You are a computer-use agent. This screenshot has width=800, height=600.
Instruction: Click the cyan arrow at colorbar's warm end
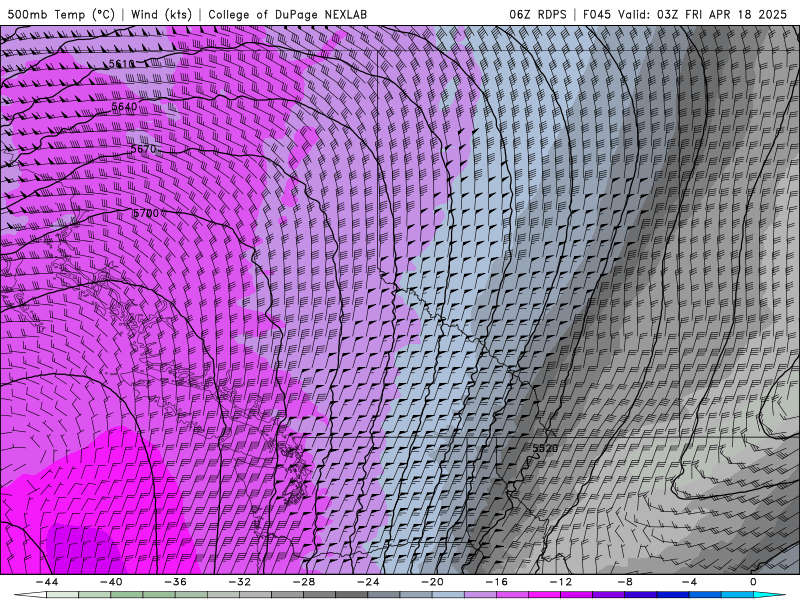(x=770, y=595)
